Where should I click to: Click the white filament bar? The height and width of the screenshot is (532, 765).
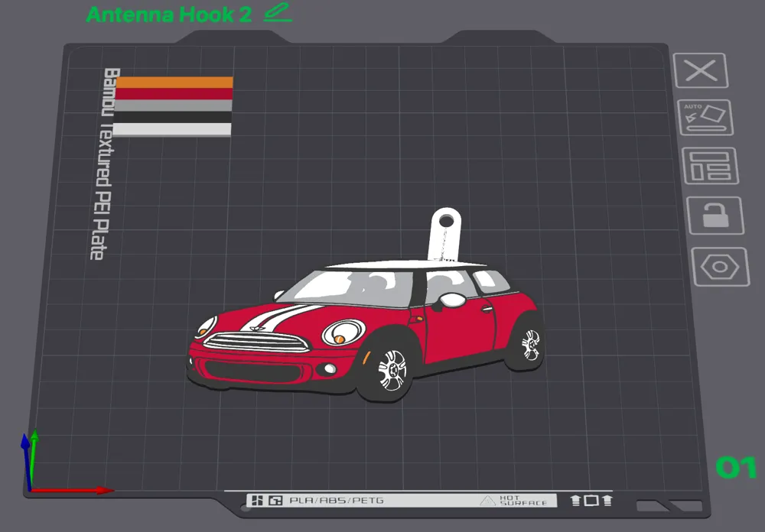pyautogui.click(x=172, y=129)
